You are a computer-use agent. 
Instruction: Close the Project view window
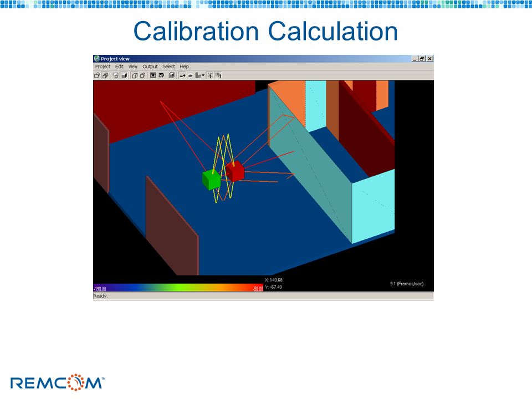[430, 59]
